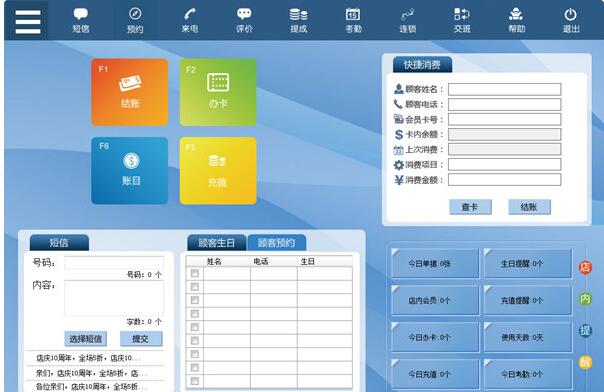
Task: Open the hamburger main menu
Action: pyautogui.click(x=28, y=22)
